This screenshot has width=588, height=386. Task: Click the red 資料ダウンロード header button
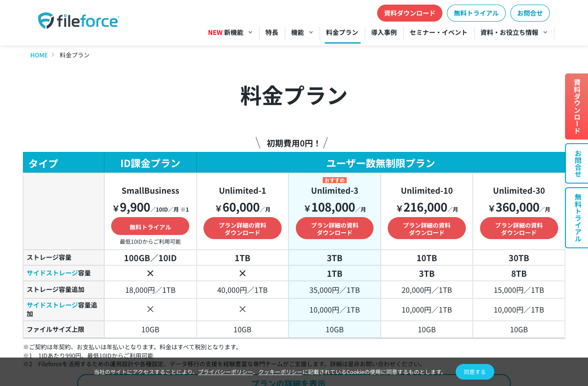tap(409, 13)
